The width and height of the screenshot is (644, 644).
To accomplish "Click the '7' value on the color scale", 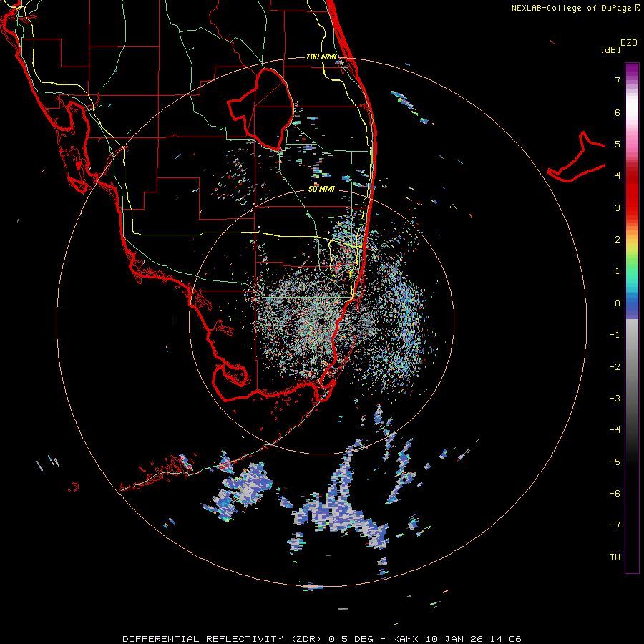I will click(x=618, y=80).
